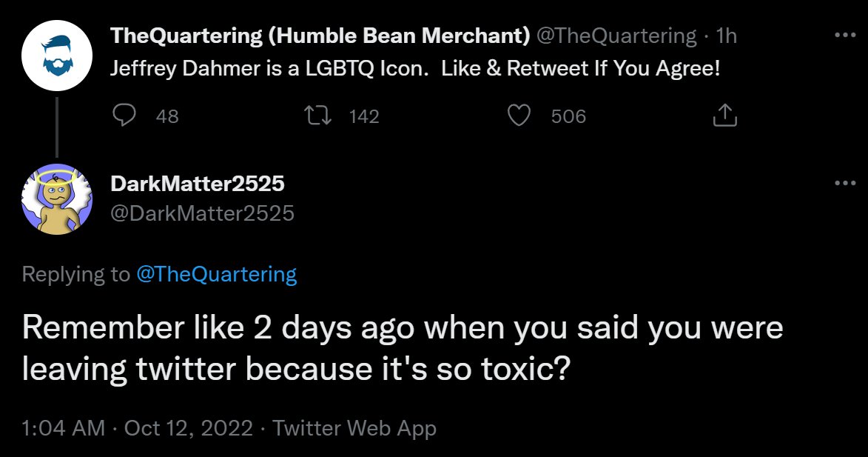868x457 pixels.
Task: Retweet TheQuartering's Jeffrey Dahmer tweet
Action: pyautogui.click(x=317, y=116)
